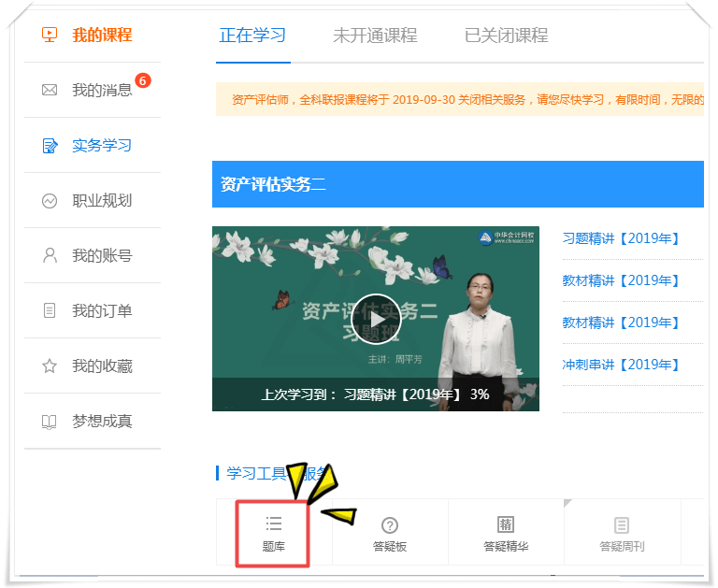718x588 pixels.
Task: Switch to the 已关闭课程 tab
Action: [x=506, y=36]
